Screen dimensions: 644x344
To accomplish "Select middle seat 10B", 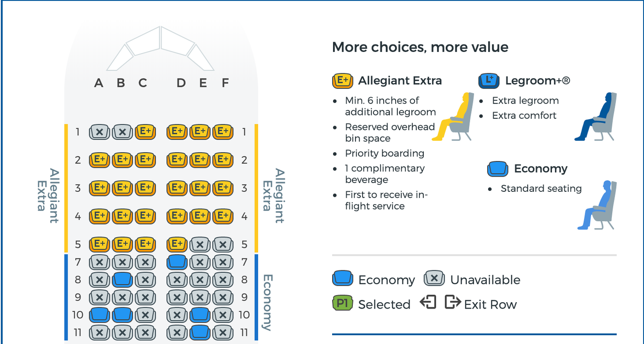I will (121, 315).
